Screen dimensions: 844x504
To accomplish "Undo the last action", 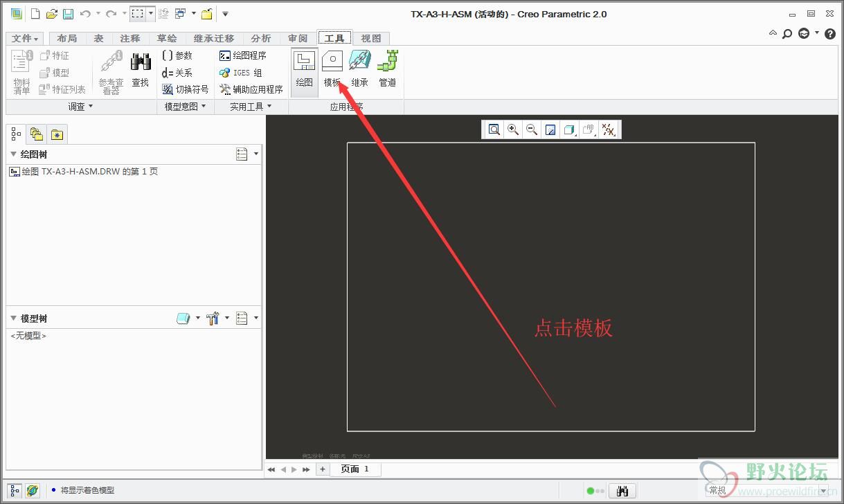I will (x=85, y=14).
